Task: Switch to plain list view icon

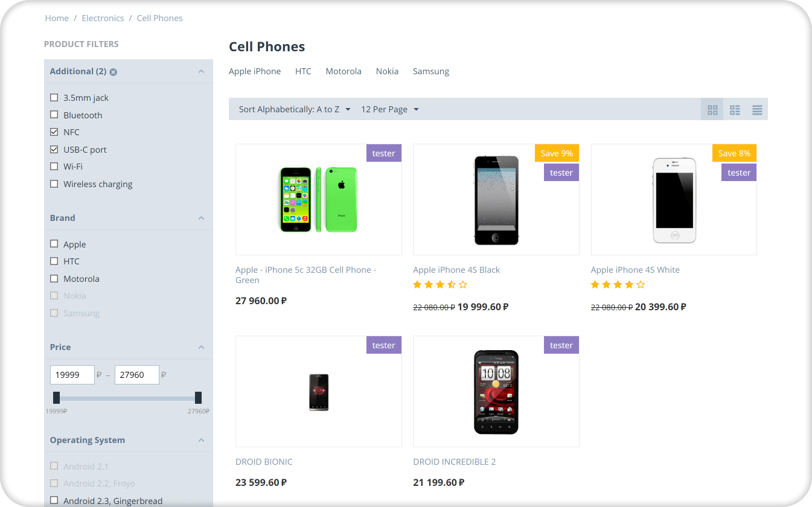Action: click(757, 110)
